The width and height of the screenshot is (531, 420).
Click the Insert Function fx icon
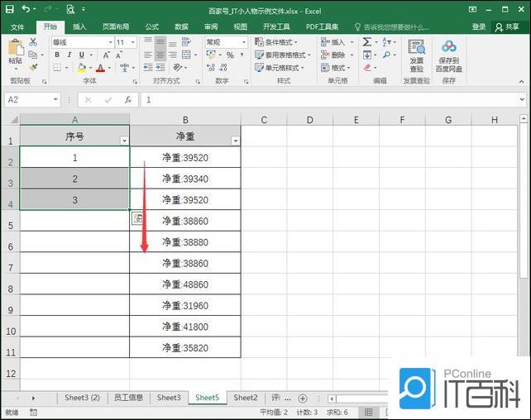click(x=127, y=99)
